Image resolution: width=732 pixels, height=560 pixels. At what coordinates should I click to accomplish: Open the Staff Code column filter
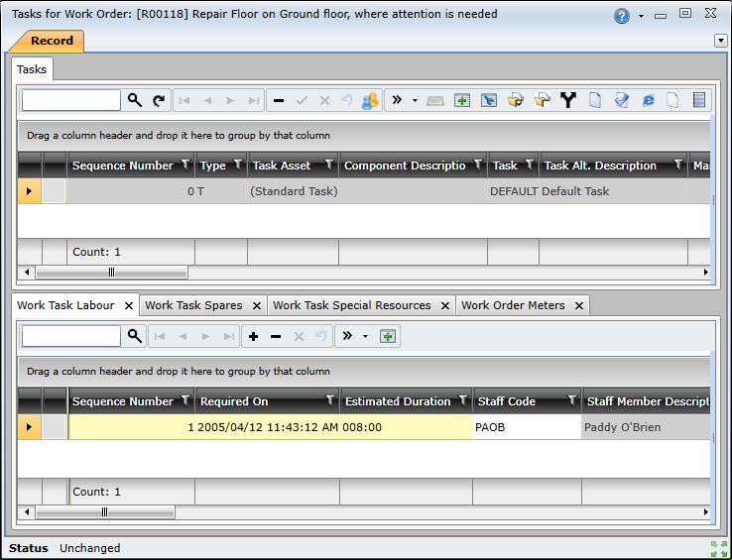571,401
